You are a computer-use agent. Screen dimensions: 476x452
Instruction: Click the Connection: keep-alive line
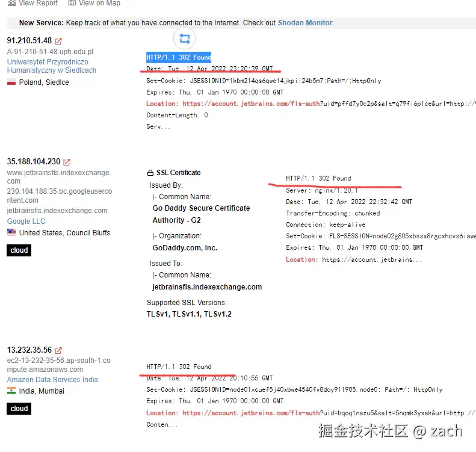pos(326,224)
